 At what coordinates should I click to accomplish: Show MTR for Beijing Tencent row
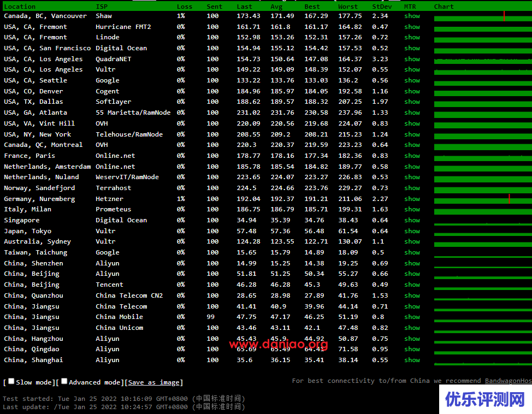(x=412, y=285)
